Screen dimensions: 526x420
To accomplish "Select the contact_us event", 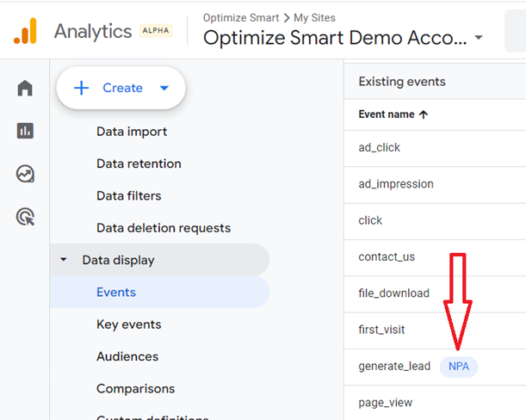I will (x=387, y=257).
